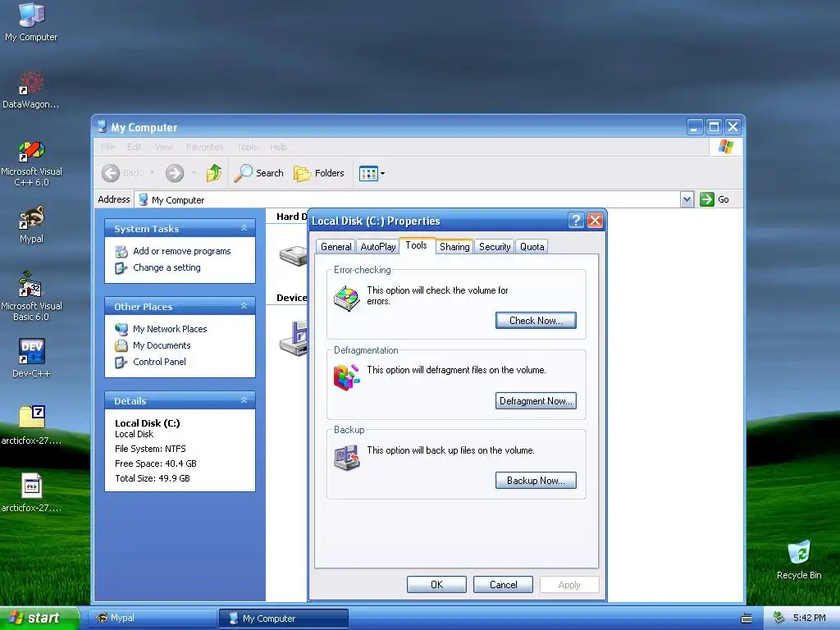Click the system clock showing 5:42 PM
Image resolution: width=840 pixels, height=630 pixels.
coord(810,619)
